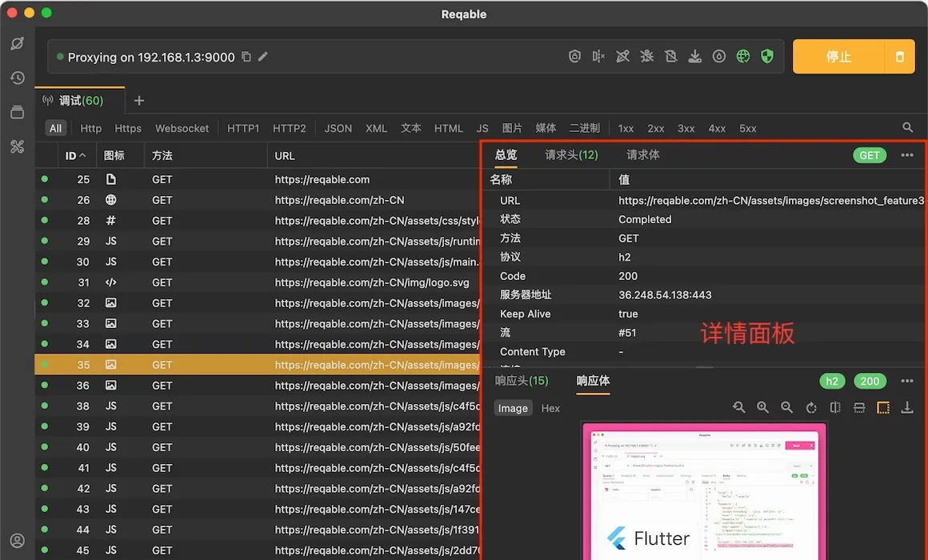Switch to the 总览 overview tab
Screen dimensions: 928x560
506,155
